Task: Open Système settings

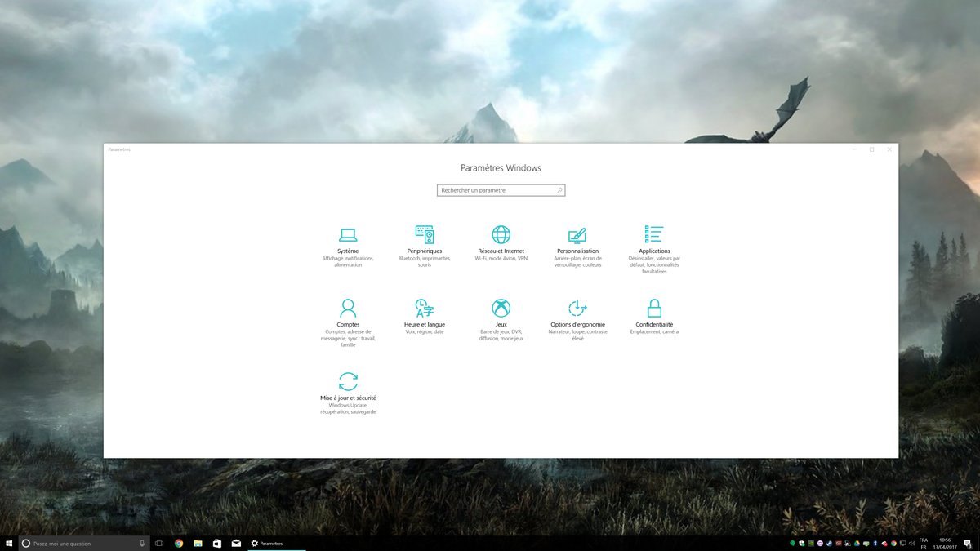Action: 349,241
